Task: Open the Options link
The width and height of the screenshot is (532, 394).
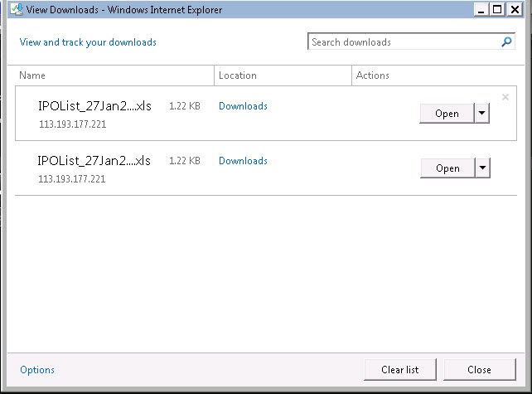Action: (x=37, y=370)
